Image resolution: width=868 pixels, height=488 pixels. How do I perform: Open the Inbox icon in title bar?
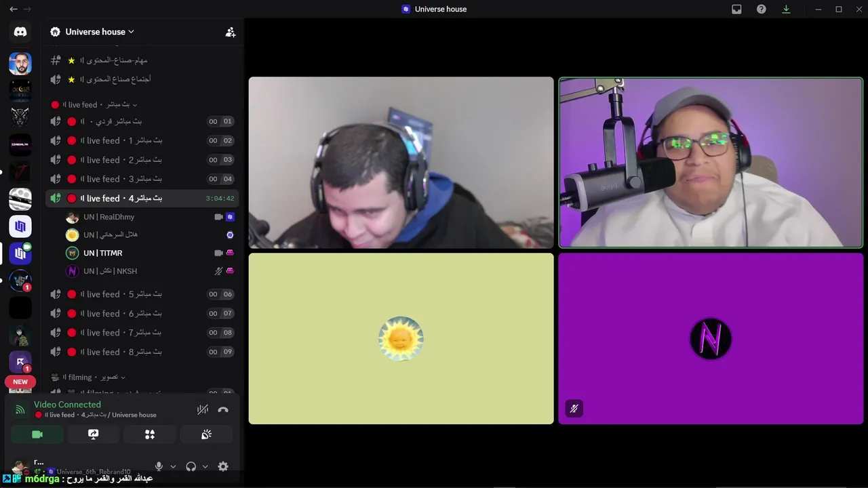point(736,9)
